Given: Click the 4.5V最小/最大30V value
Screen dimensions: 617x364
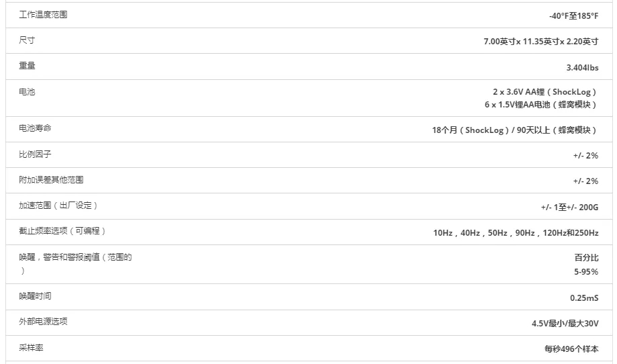Looking at the screenshot, I should pos(565,323).
